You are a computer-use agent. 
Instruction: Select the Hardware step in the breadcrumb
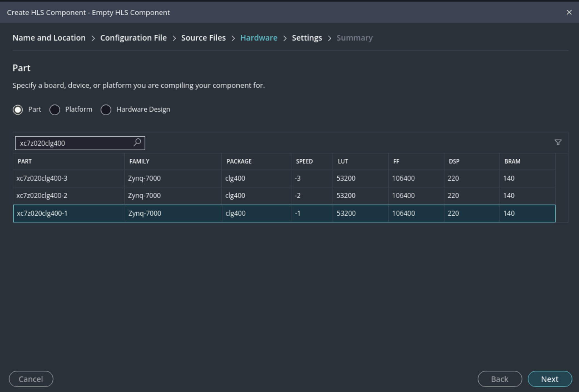tap(259, 38)
